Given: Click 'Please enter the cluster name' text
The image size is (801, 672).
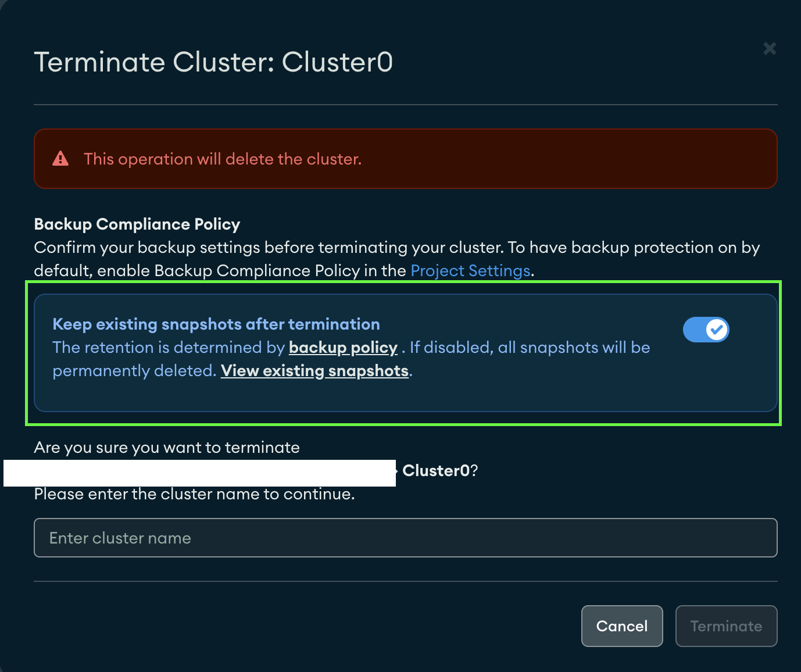Looking at the screenshot, I should (194, 494).
